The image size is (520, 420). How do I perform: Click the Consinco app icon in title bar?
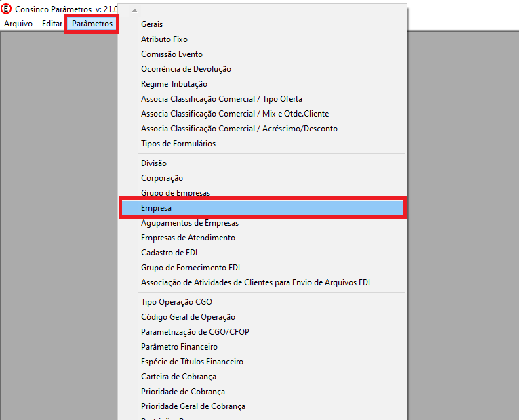click(x=6, y=9)
